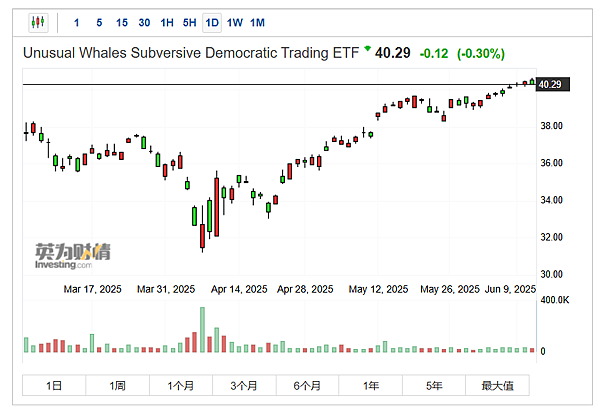Switch to the 5-minute interval
600x411 pixels.
[99, 22]
